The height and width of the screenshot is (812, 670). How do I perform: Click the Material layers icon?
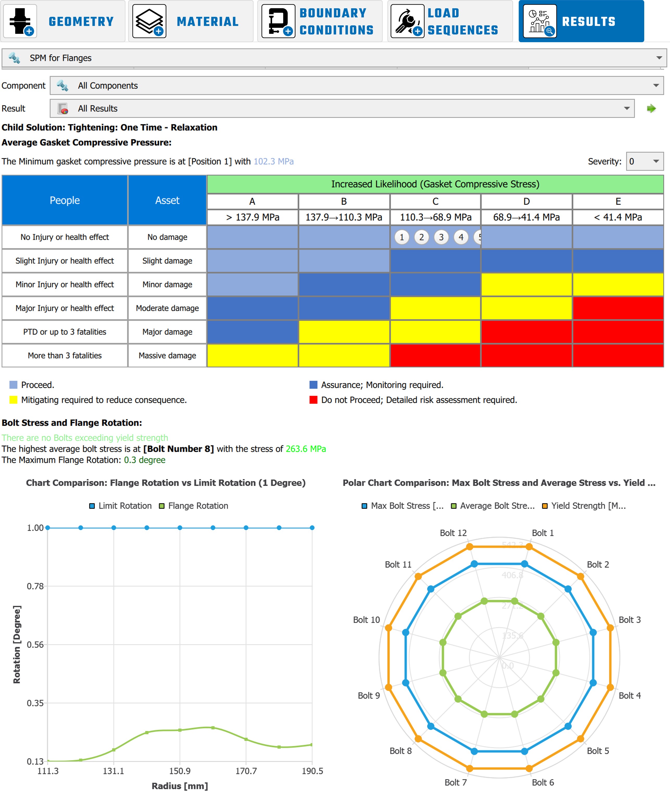tap(149, 21)
